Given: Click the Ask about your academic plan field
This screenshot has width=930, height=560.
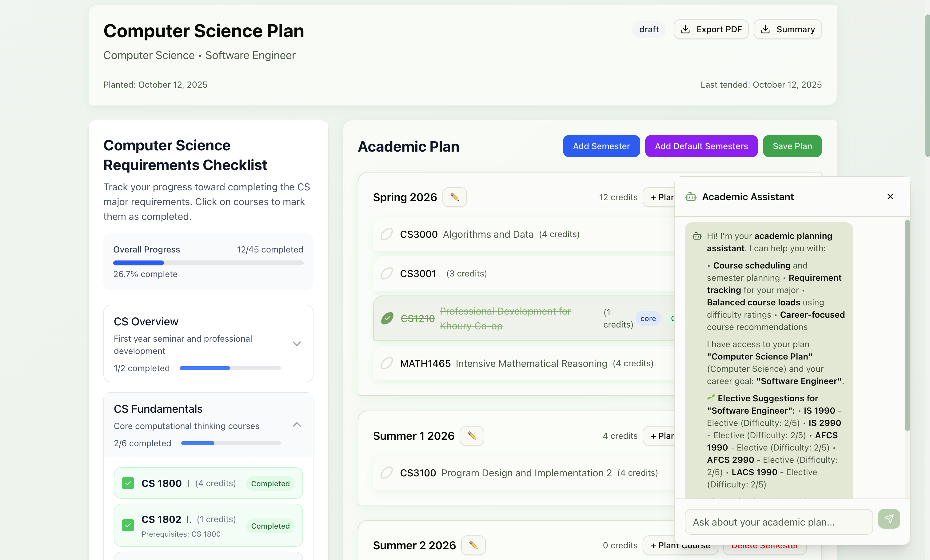Looking at the screenshot, I should (x=778, y=522).
